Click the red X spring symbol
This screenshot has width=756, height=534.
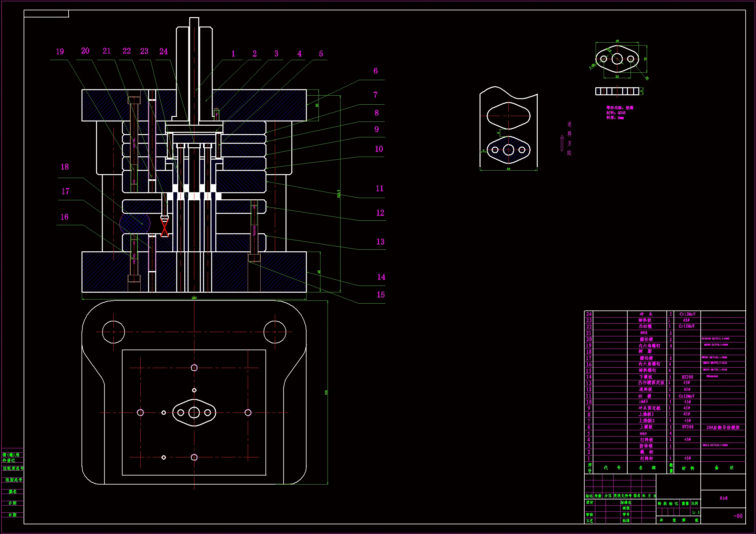(x=165, y=227)
